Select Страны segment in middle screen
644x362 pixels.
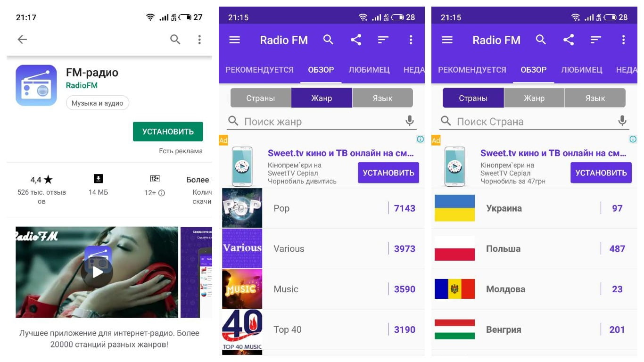coord(260,98)
